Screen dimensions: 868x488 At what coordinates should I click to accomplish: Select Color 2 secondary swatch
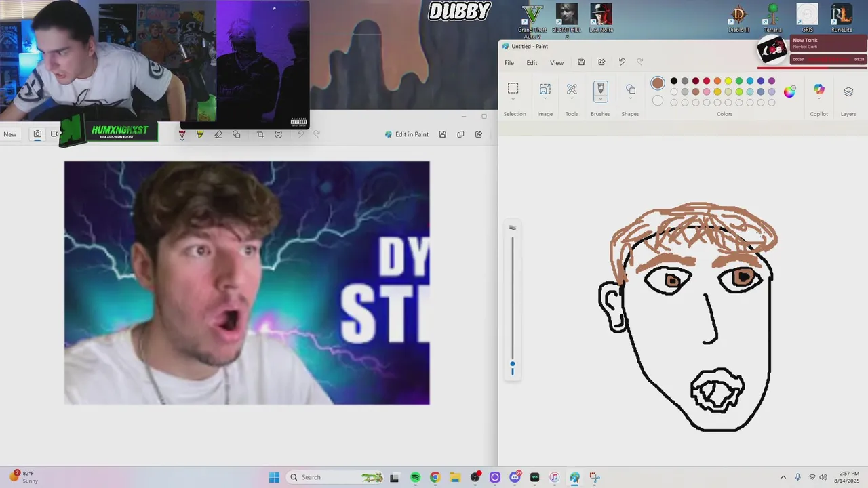[658, 100]
